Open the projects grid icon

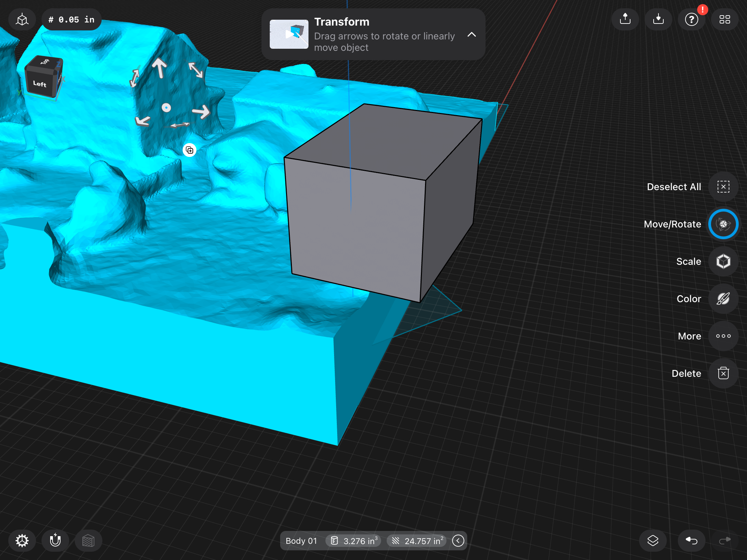click(x=725, y=19)
